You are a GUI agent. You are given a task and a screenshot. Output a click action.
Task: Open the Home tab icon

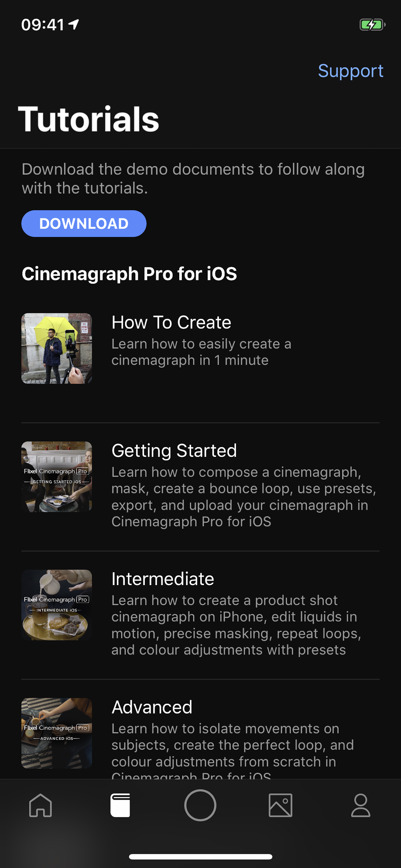pyautogui.click(x=40, y=805)
